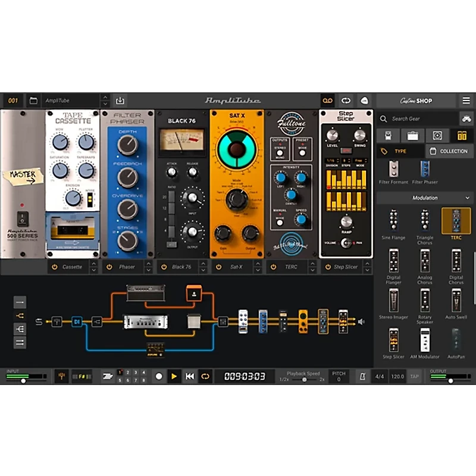The width and height of the screenshot is (476, 476).
Task: Select the amp category icon in gear browser
Action: [x=412, y=136]
